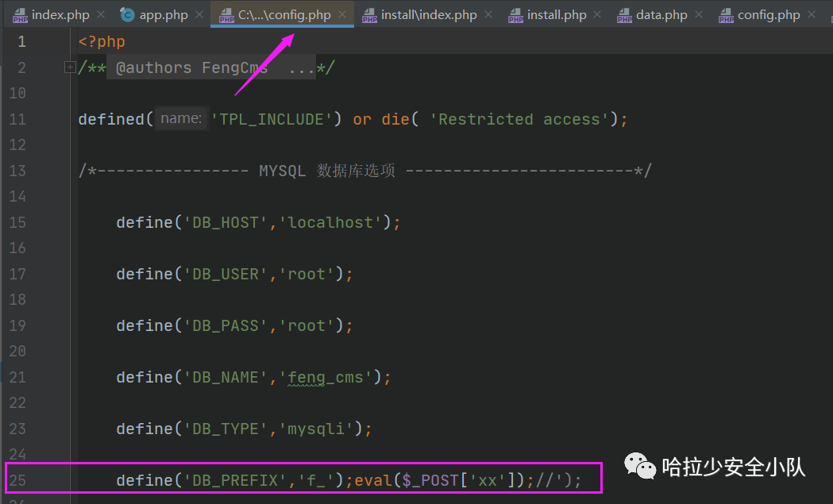This screenshot has width=833, height=504.
Task: Switch to the app.php tab
Action: (163, 15)
